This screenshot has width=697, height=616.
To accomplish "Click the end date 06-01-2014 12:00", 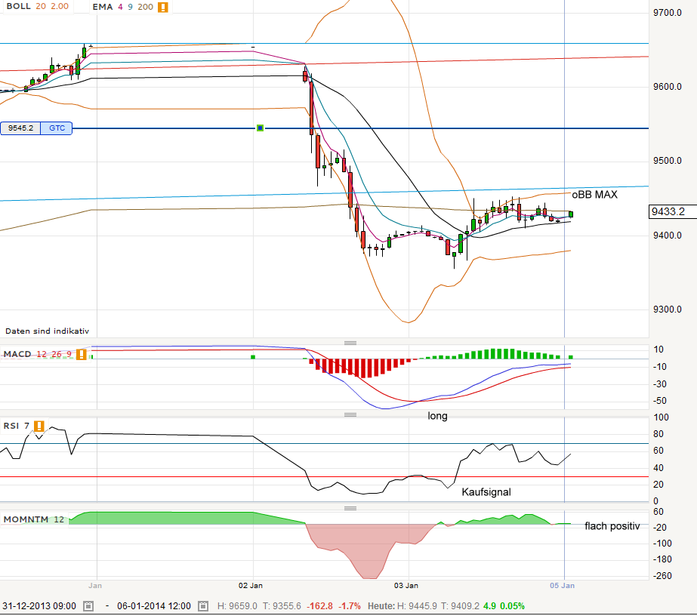I will pyautogui.click(x=154, y=605).
